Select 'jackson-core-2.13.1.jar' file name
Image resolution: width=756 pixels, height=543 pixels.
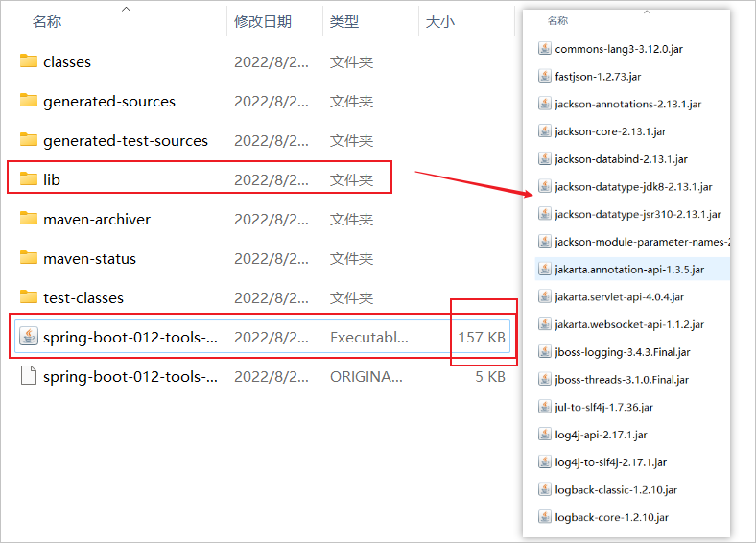tap(610, 131)
